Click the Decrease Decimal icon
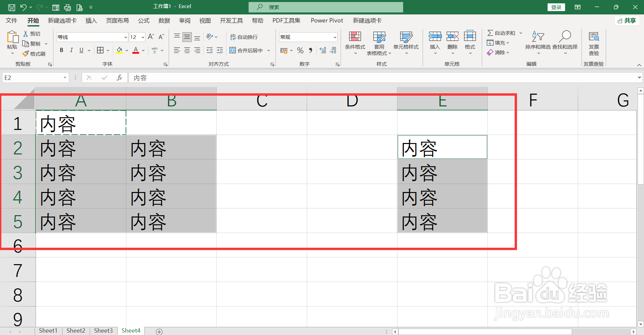The image size is (644, 335). coord(333,50)
